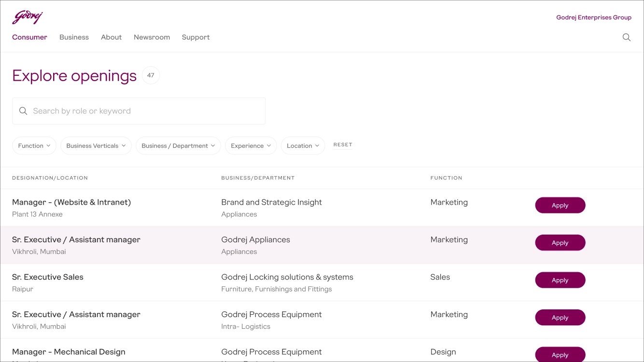The image size is (644, 362).
Task: Open search using the magnifier icon top right
Action: (626, 37)
